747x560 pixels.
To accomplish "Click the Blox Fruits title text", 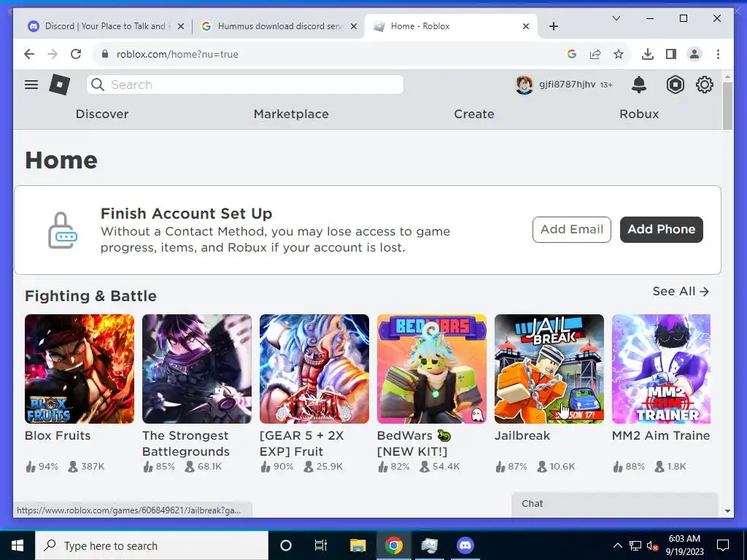I will [x=58, y=436].
